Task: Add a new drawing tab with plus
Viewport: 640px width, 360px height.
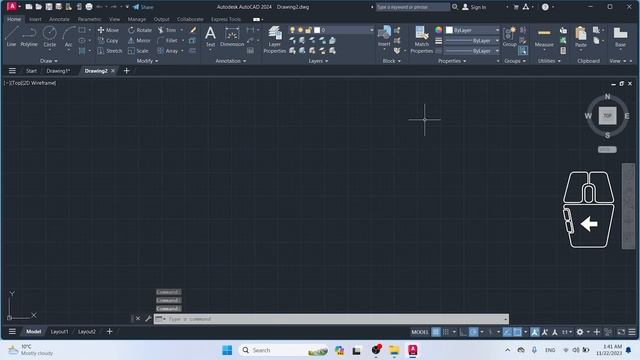Action: [127, 71]
